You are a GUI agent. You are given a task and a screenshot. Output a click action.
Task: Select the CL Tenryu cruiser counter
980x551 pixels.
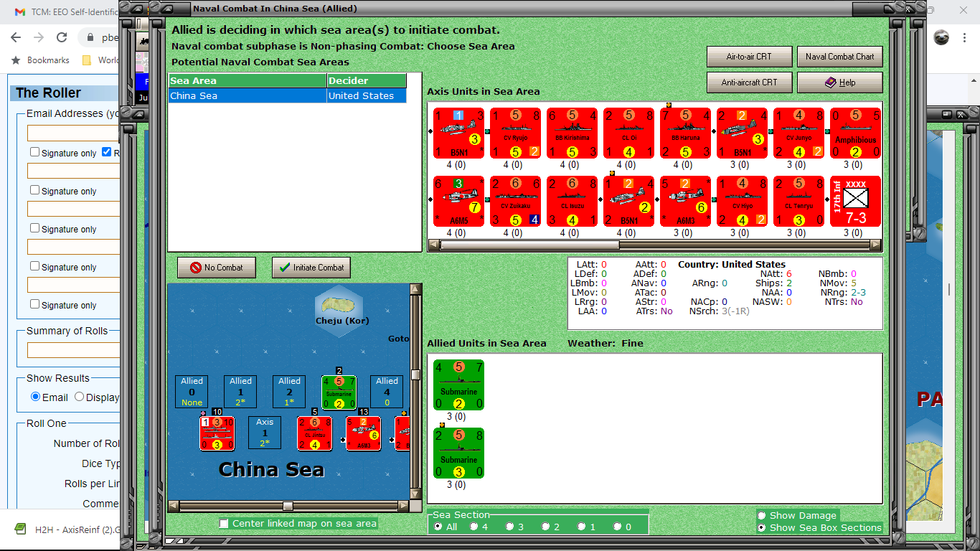coord(798,202)
